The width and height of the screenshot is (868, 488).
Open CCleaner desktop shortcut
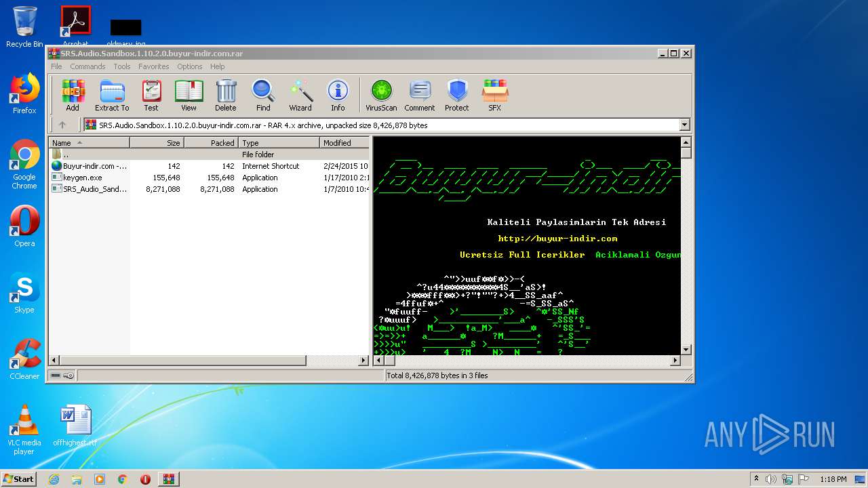coord(24,359)
